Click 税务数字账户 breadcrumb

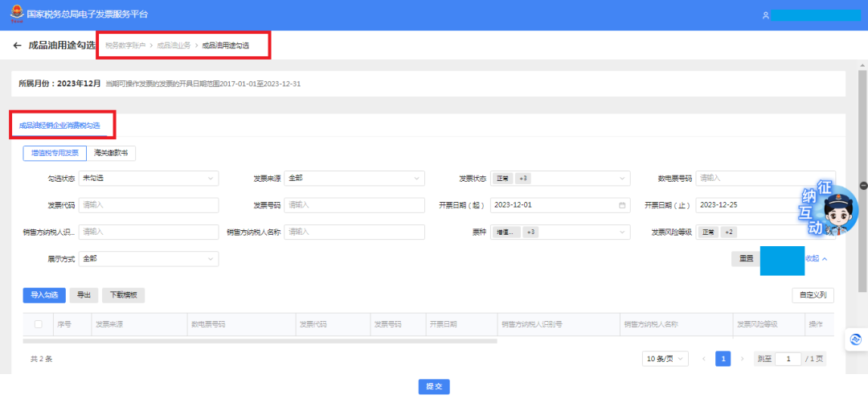click(125, 45)
